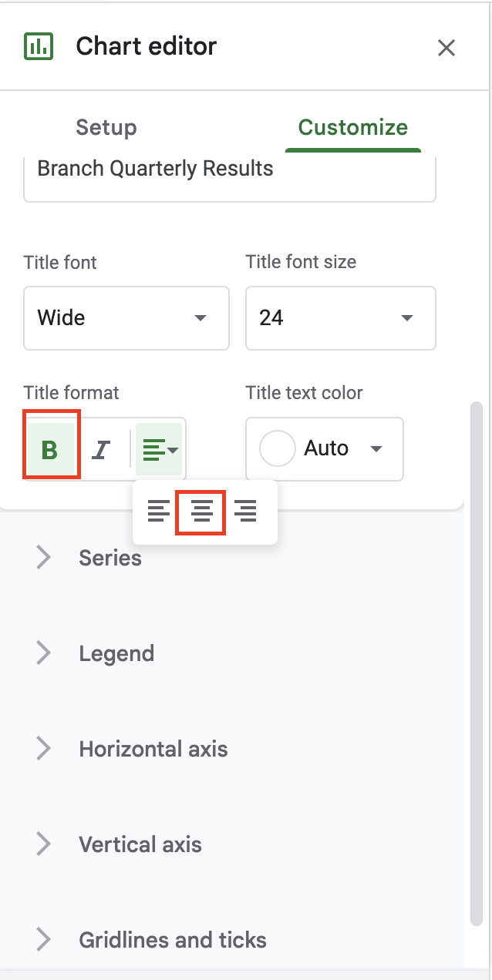Screen dimensions: 492x980
Task: Expand the Vertical axis section chevron
Action: pyautogui.click(x=44, y=844)
